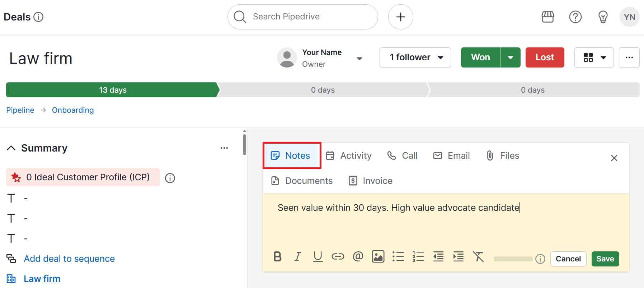644x288 pixels.
Task: Save the note
Action: (x=605, y=259)
